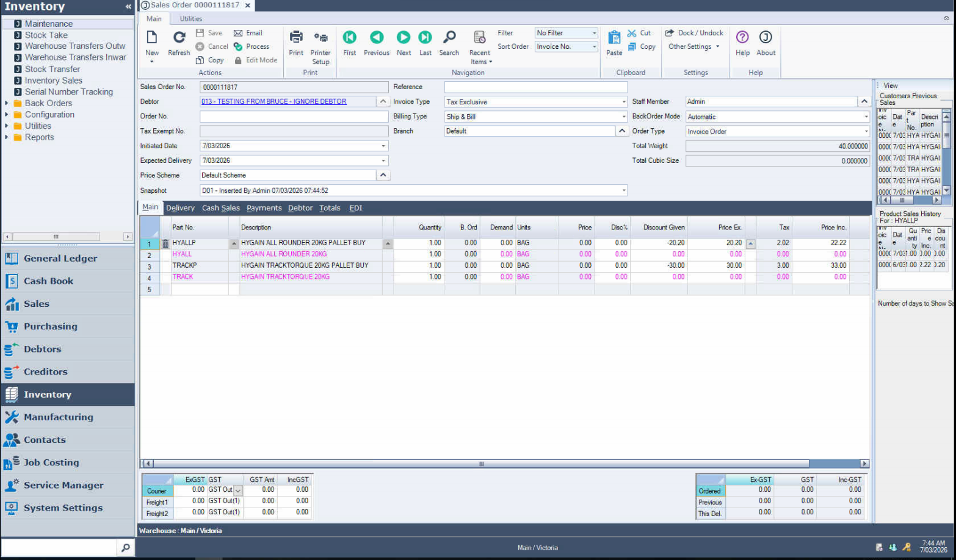
Task: Open the Purchasing module
Action: click(50, 326)
